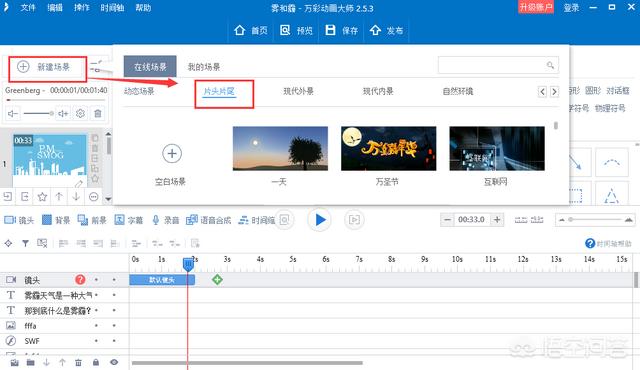Click the 录音 microphone icon
Screen dimensions: 640x370
click(x=156, y=220)
